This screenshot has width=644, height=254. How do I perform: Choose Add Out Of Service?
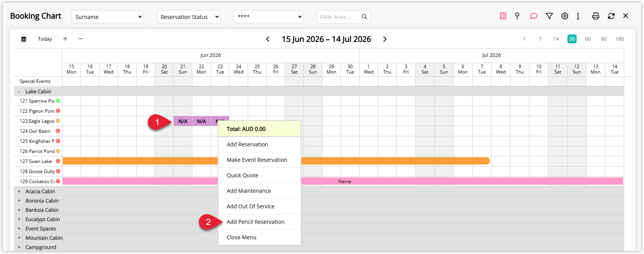[259, 206]
